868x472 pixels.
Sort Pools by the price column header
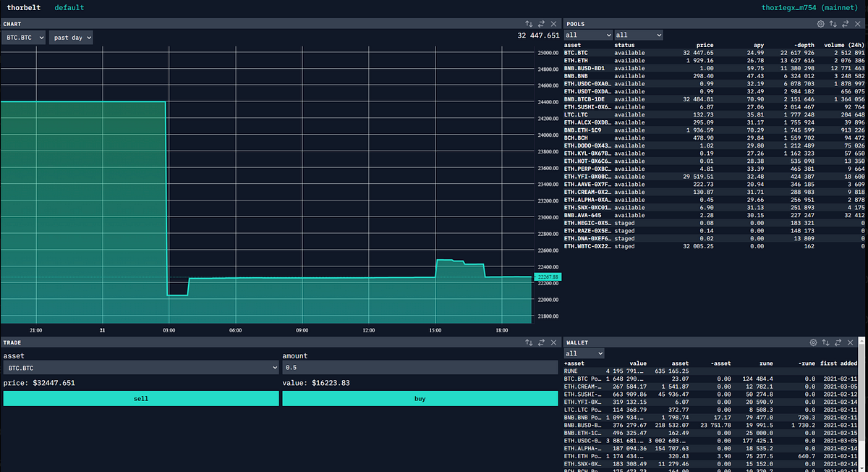705,45
